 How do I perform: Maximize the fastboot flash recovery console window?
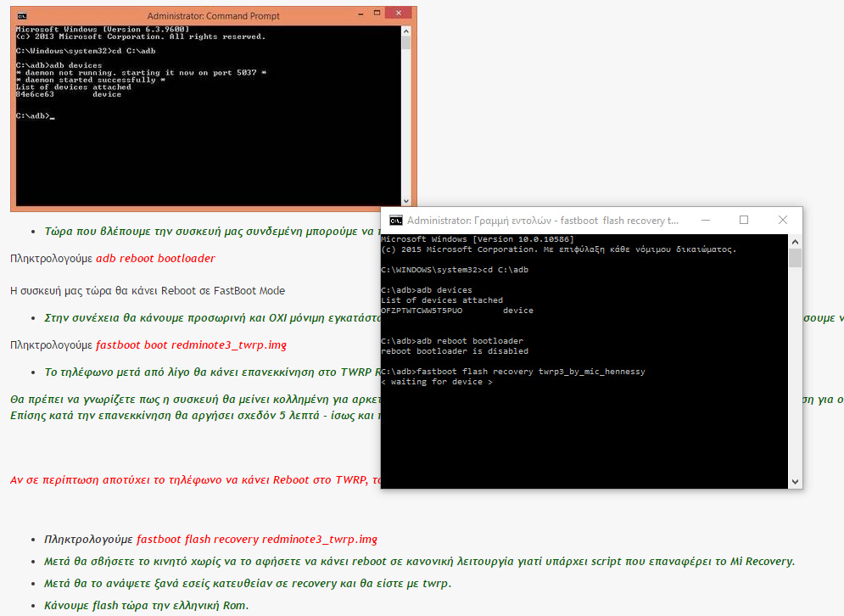tap(744, 220)
